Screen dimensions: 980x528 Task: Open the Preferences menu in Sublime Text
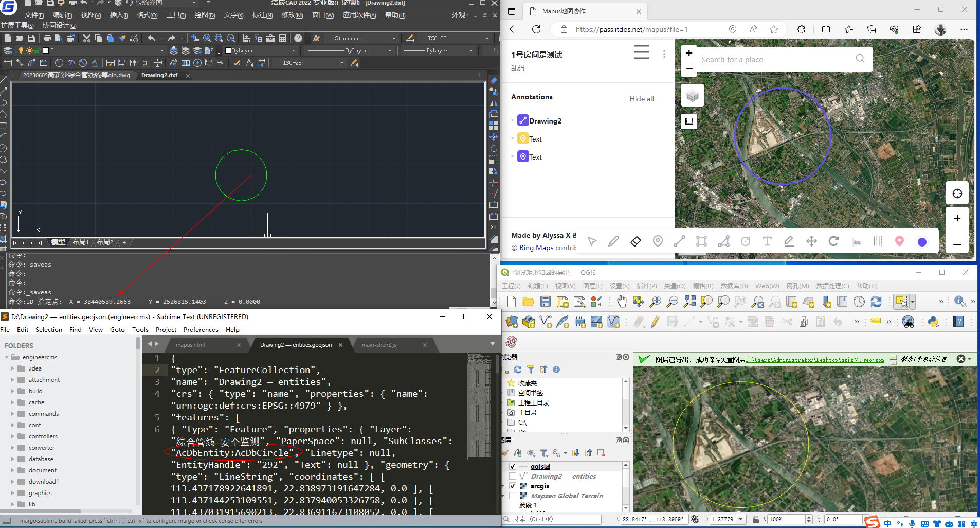tap(201, 330)
